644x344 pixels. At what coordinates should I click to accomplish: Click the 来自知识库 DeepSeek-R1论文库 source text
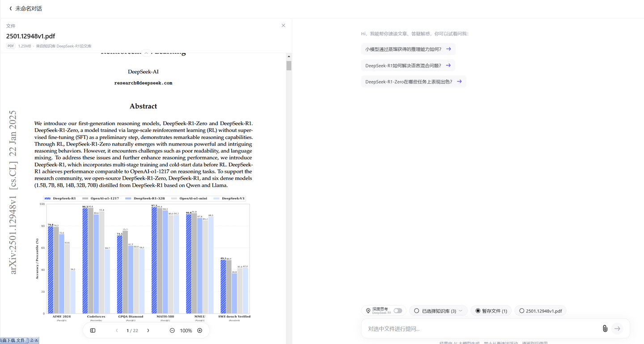64,46
